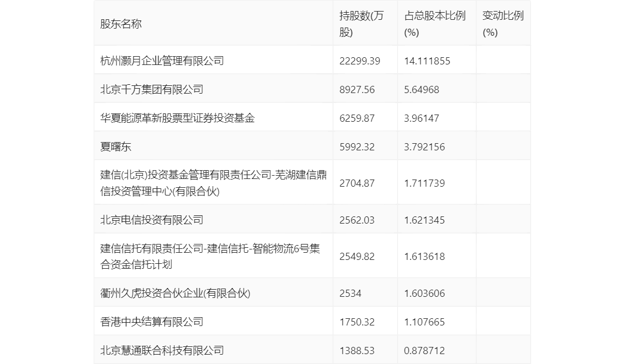Click share count 6259.87
This screenshot has width=625, height=364.
point(357,118)
